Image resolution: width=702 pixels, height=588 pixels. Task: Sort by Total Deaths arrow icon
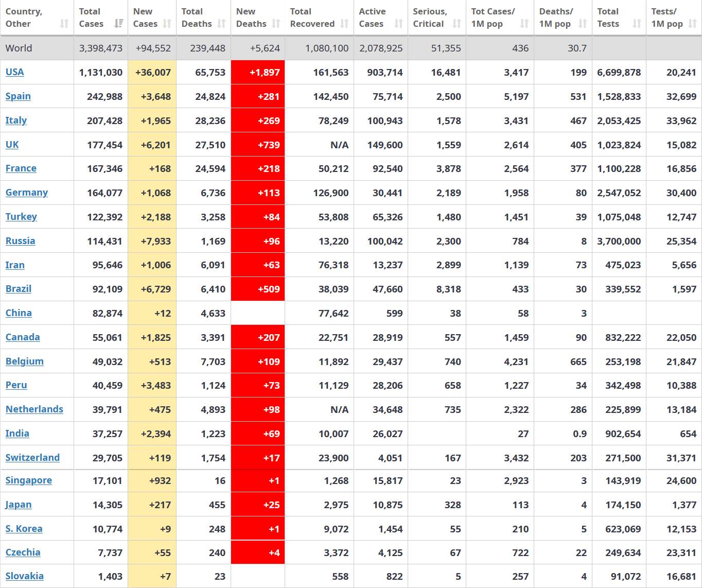coord(222,24)
